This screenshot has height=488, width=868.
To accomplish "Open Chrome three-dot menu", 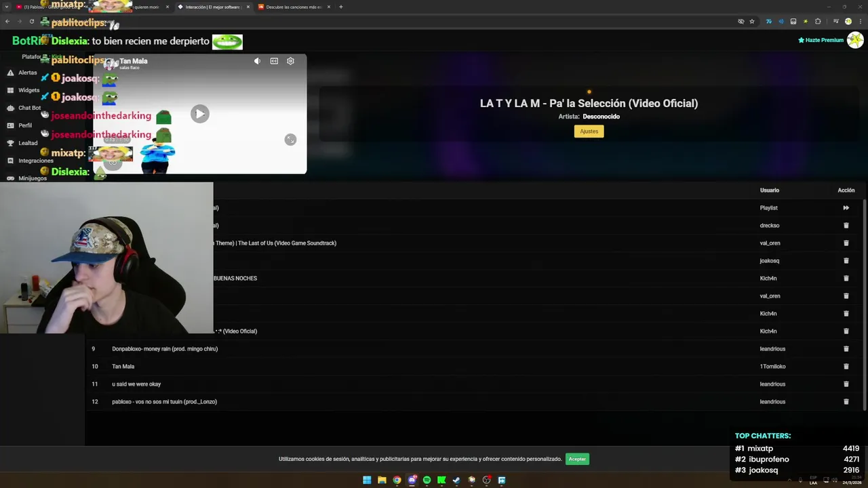I will 860,21.
